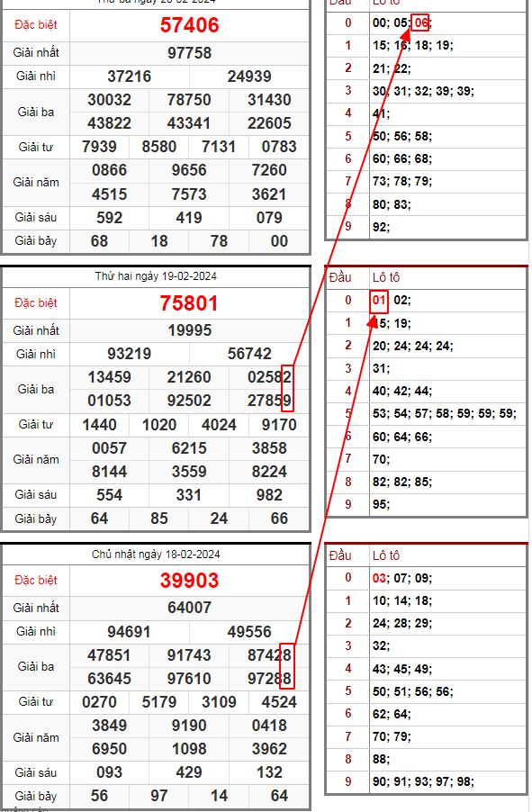
Task: Click the date header Chủ nhật ngày 18-02-2024
Action: tap(156, 555)
